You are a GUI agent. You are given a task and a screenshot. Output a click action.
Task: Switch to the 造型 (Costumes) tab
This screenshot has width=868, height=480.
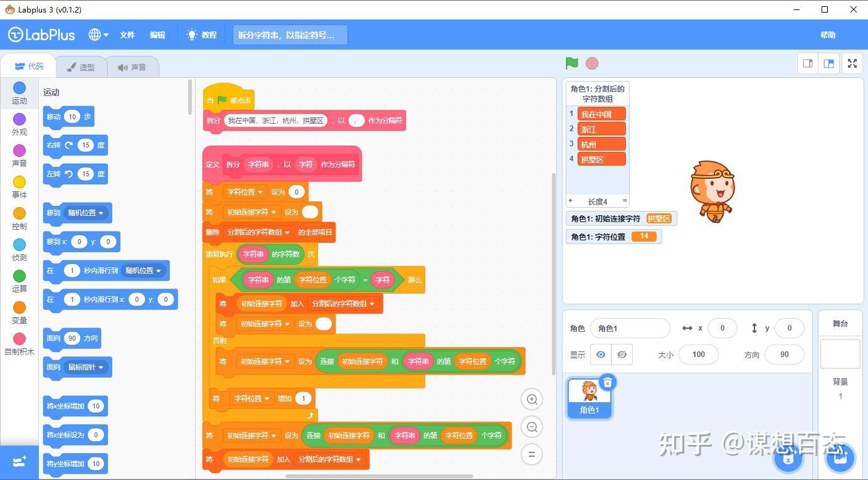(x=82, y=65)
